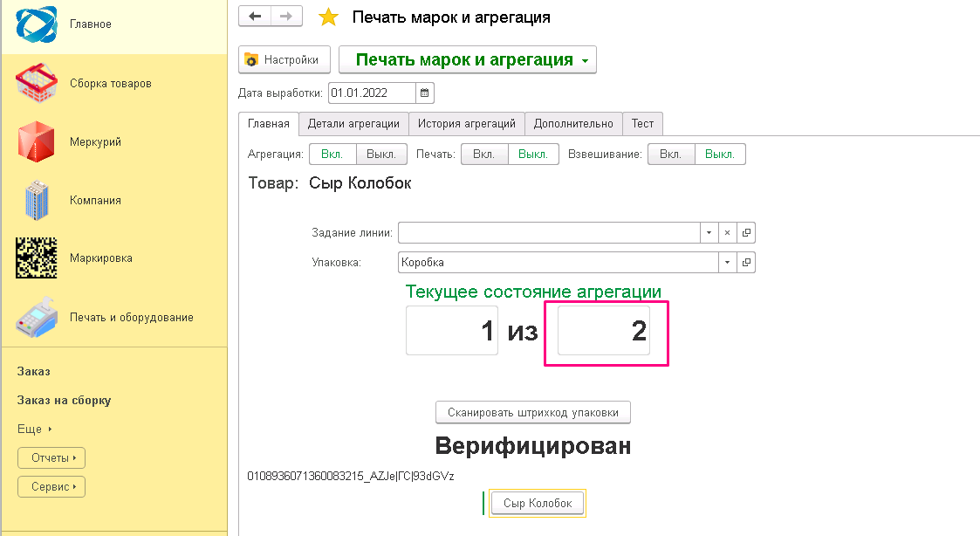Click the Сыр Колобок product button

pyautogui.click(x=538, y=504)
